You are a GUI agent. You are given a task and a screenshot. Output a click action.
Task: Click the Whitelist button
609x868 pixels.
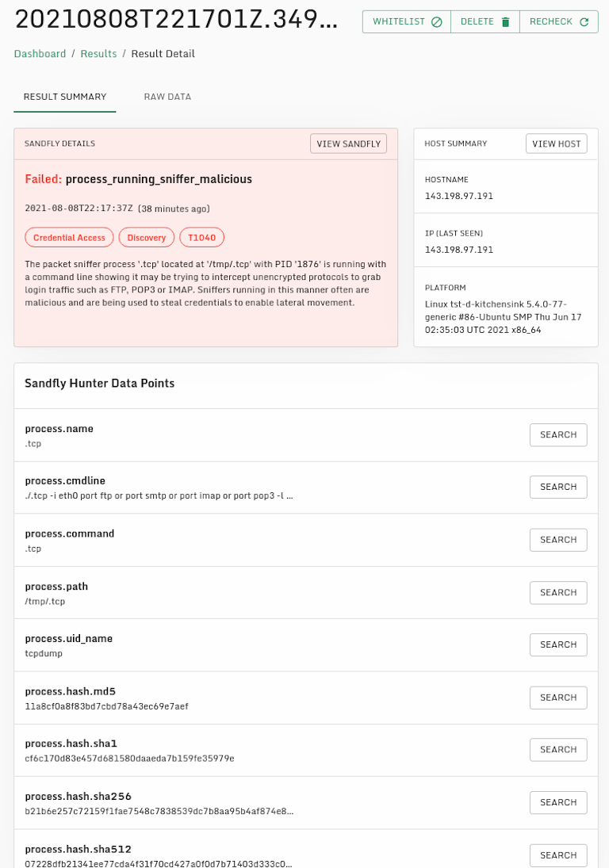406,21
